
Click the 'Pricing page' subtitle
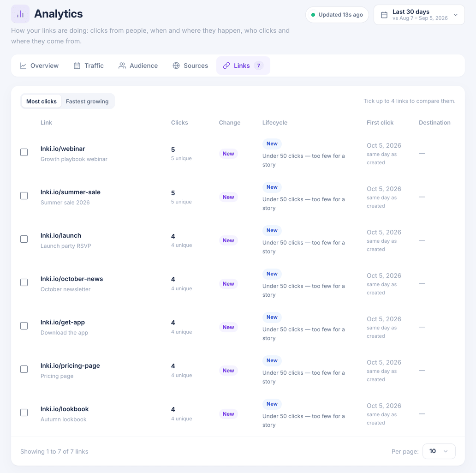(x=57, y=376)
